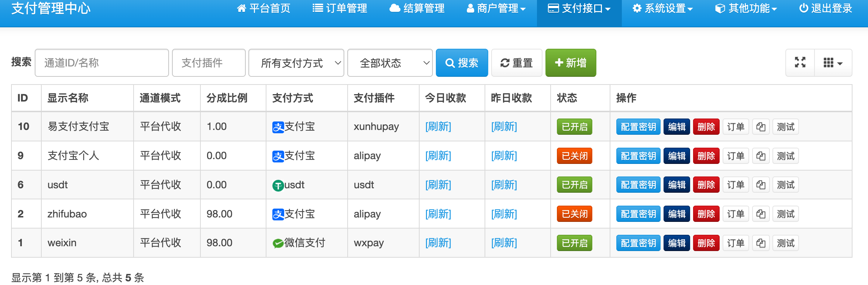Click the copy icon in the 支付宝个人 row

(761, 156)
